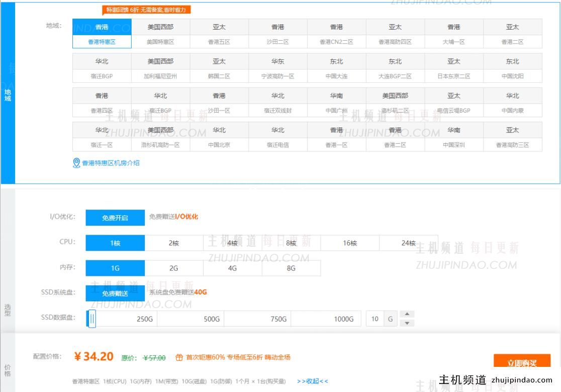Choose the 沙田二区 region
This screenshot has height=392, width=561.
tap(278, 34)
